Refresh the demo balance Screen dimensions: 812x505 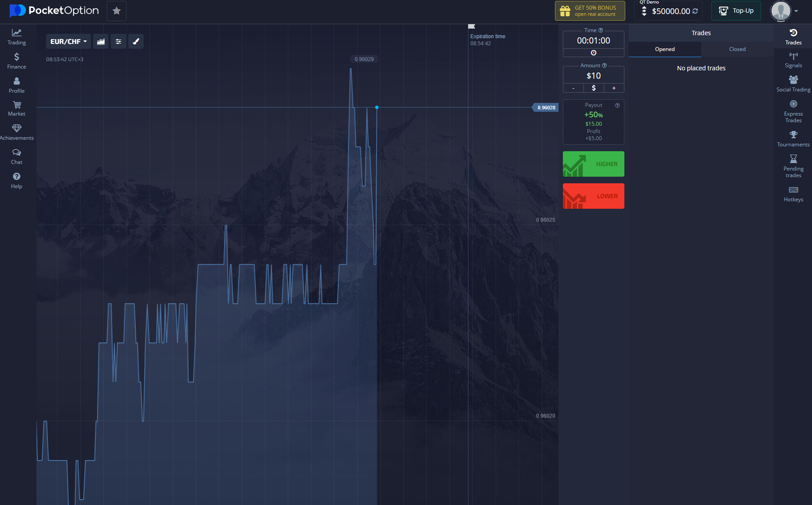pyautogui.click(x=695, y=11)
